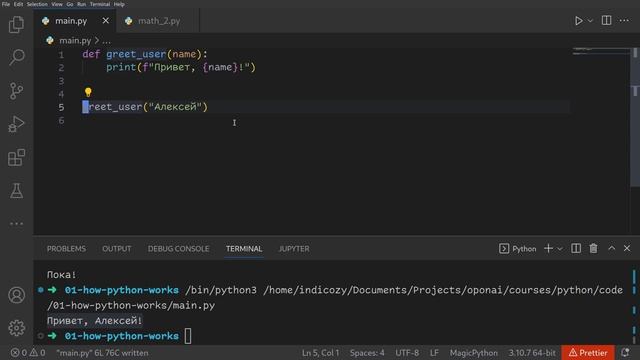This screenshot has height=360, width=640.
Task: Open the notifications bell
Action: coord(625,353)
